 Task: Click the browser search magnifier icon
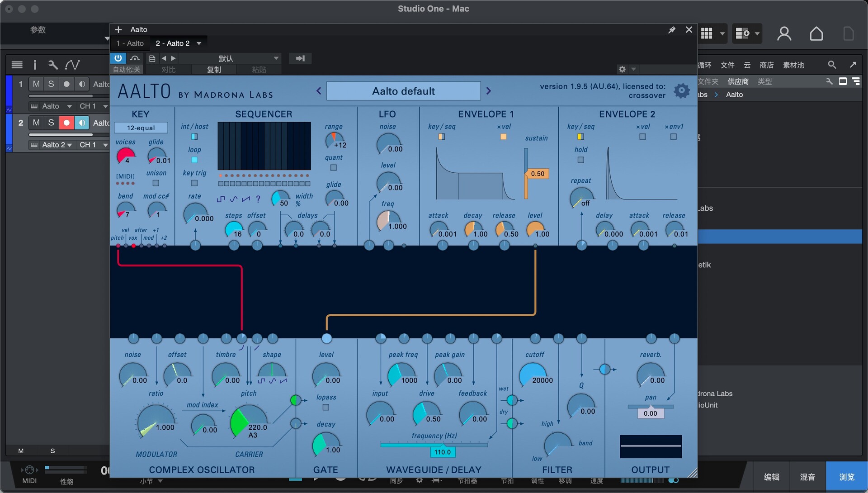(832, 65)
